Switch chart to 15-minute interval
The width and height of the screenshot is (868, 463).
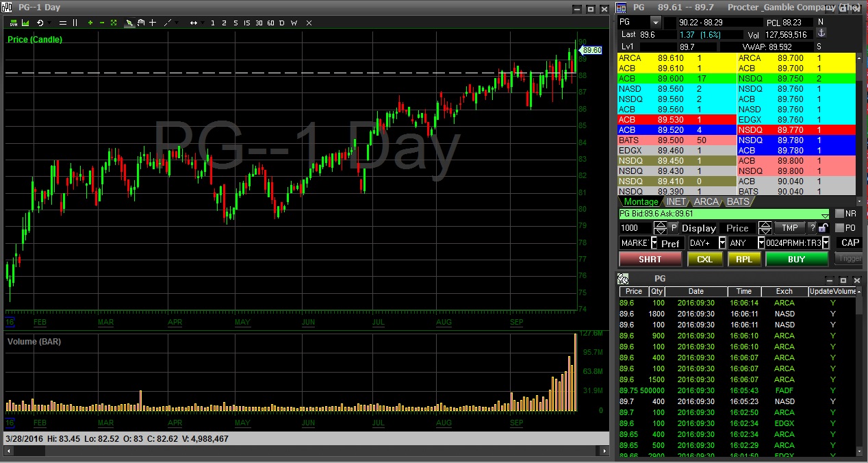(x=247, y=23)
